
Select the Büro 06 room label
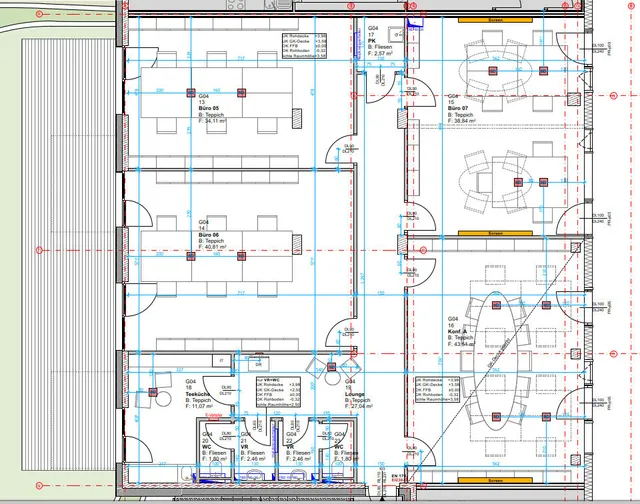coord(211,234)
